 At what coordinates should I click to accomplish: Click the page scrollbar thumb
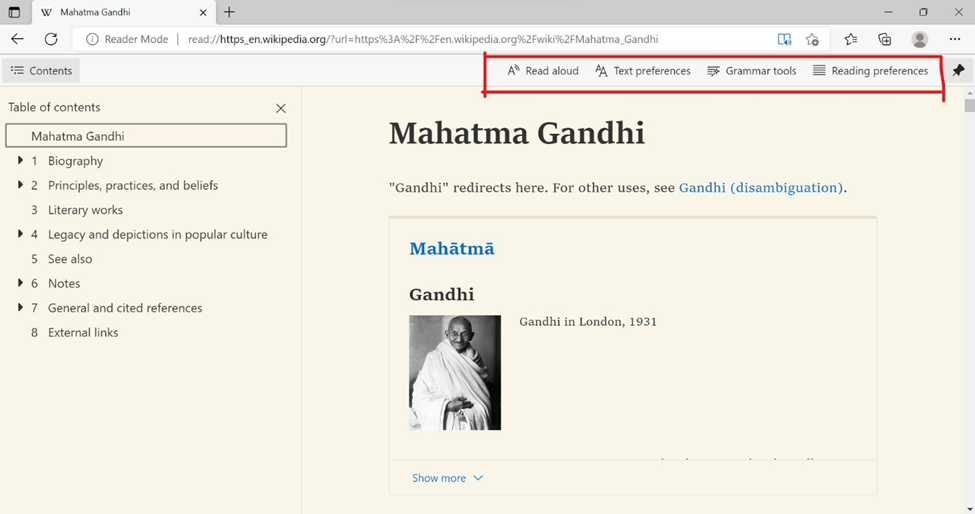pyautogui.click(x=969, y=104)
